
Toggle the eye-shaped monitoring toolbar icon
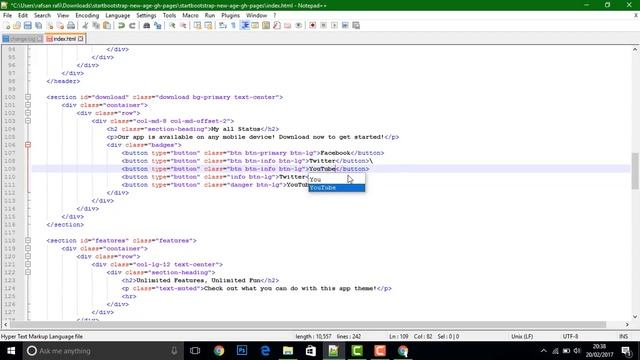(x=298, y=25)
